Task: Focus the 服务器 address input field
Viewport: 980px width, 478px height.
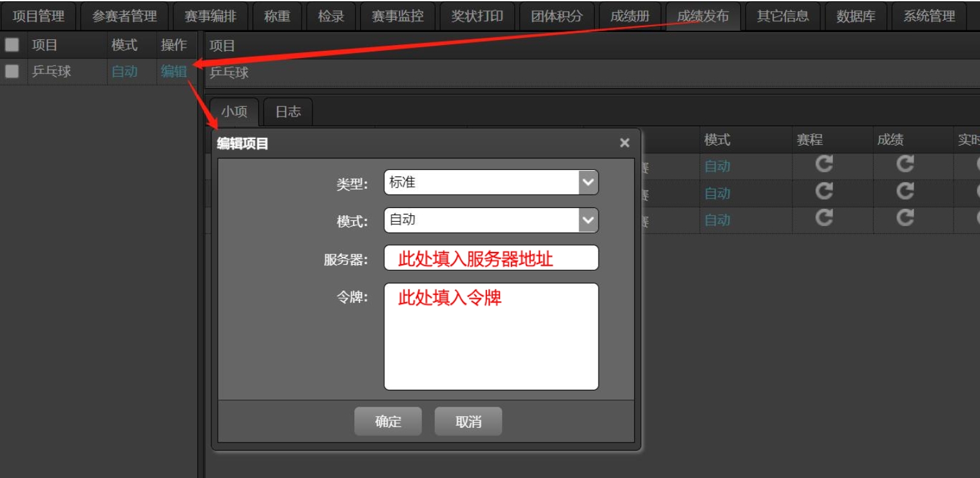Action: pyautogui.click(x=491, y=258)
